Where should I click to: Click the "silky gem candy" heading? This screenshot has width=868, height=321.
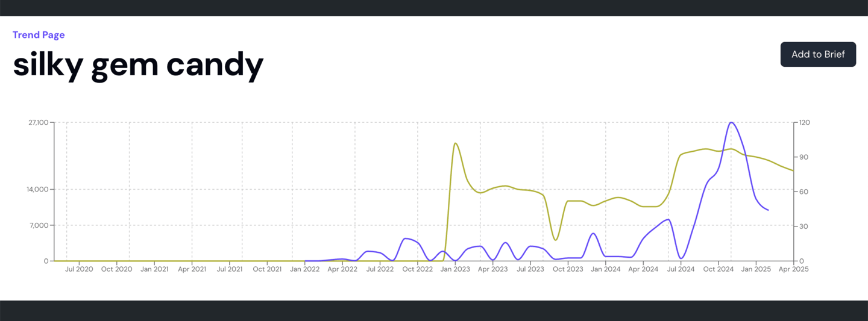[138, 64]
